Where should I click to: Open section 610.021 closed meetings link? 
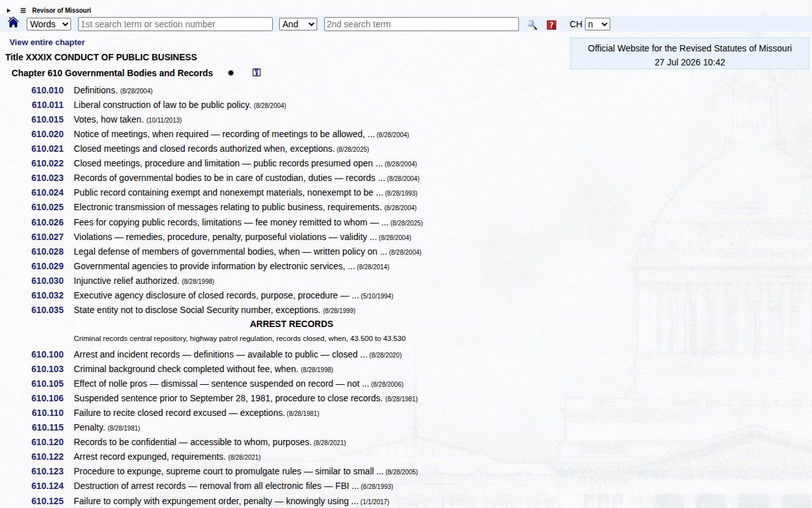[x=48, y=149]
